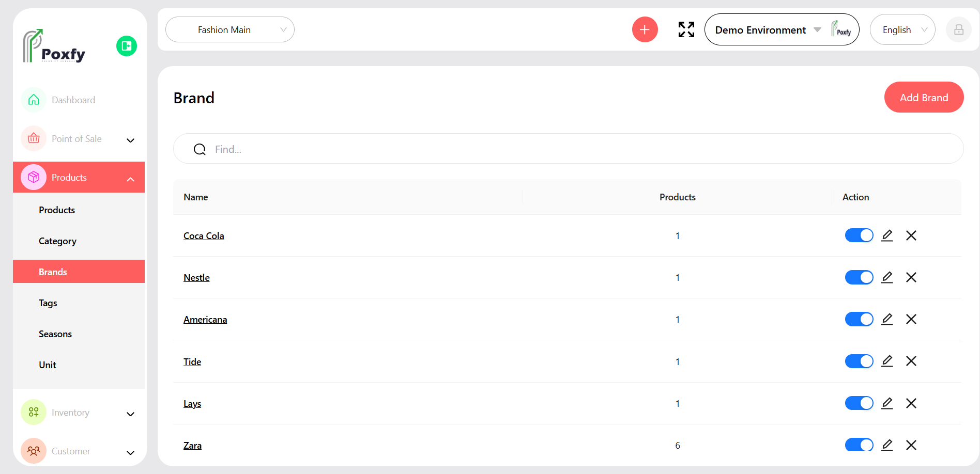Click the Products column header
The height and width of the screenshot is (474, 980).
(x=677, y=197)
